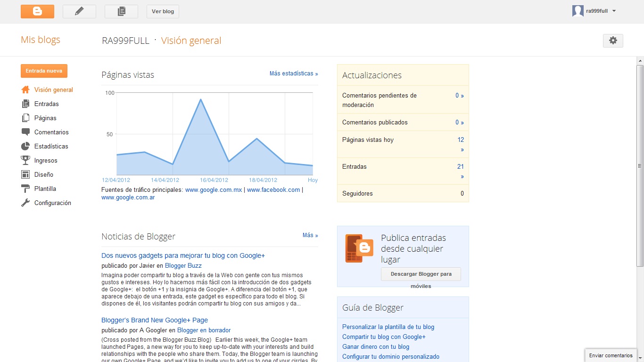This screenshot has height=362, width=644.
Task: Open Dos nuevos gadgets para mejorar article
Action: pos(183,255)
